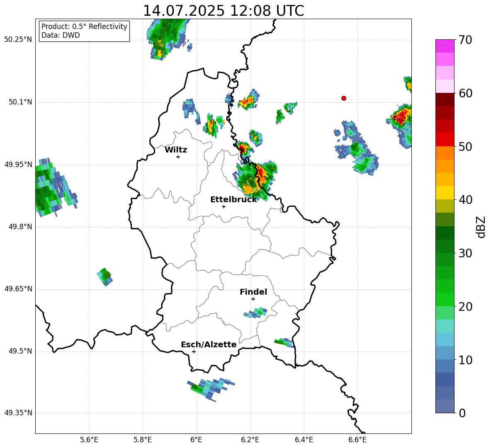Click the 6°E longitude label
The height and width of the screenshot is (448, 491).
tap(196, 440)
